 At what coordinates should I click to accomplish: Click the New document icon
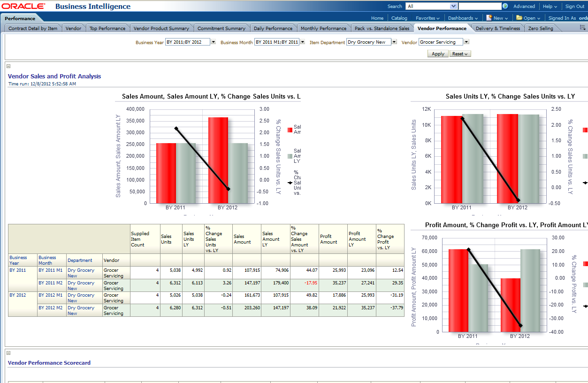click(x=489, y=18)
